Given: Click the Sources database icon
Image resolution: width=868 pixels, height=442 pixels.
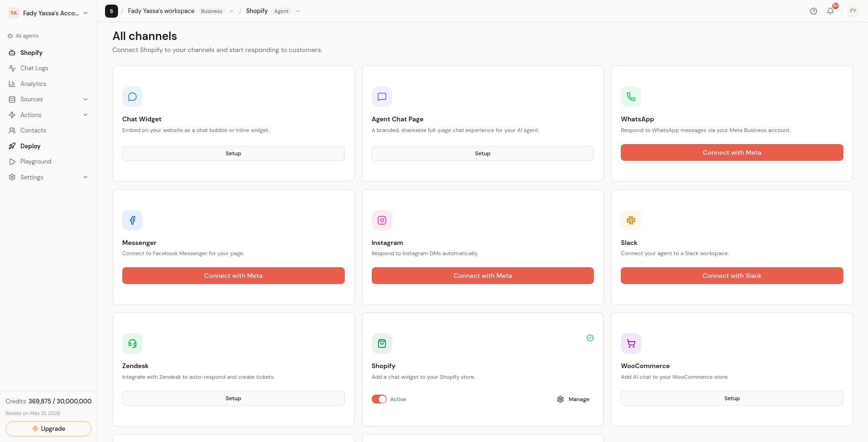Looking at the screenshot, I should 12,99.
